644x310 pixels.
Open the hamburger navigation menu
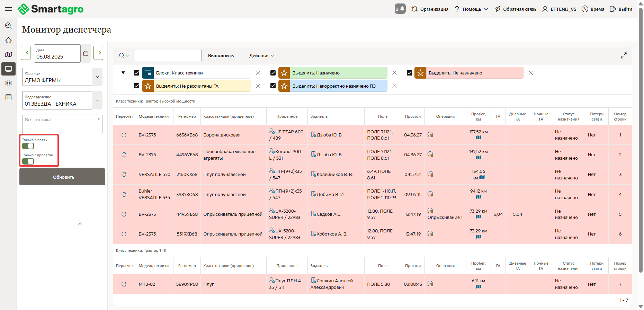[x=8, y=9]
